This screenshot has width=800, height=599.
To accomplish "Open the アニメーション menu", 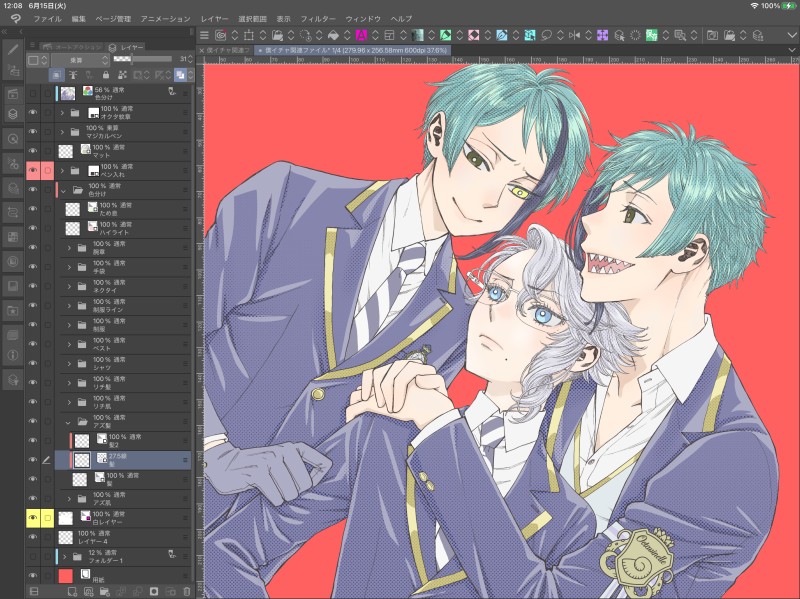I will pos(165,19).
